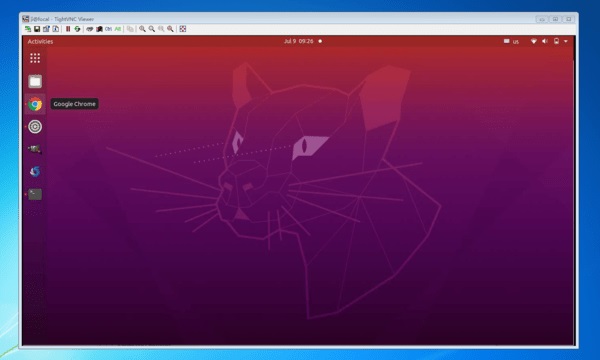Open Show Applications grid in dock
The width and height of the screenshot is (600, 360).
tap(35, 58)
